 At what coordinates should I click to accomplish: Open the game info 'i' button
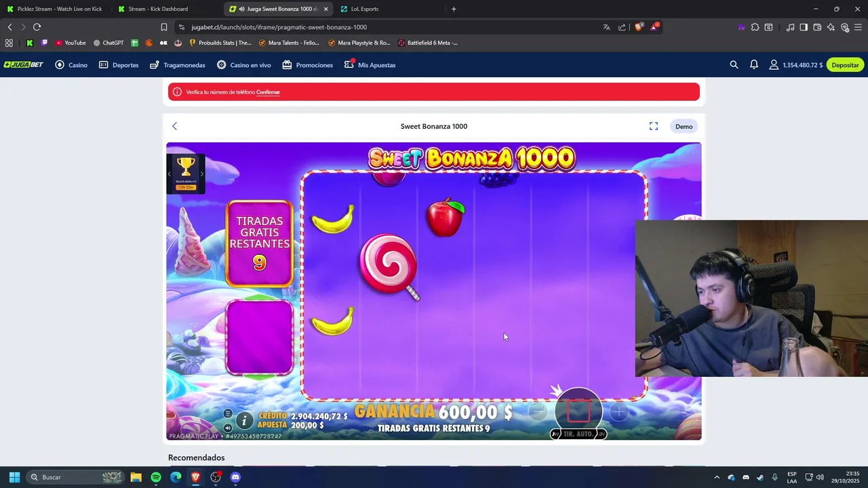point(244,420)
